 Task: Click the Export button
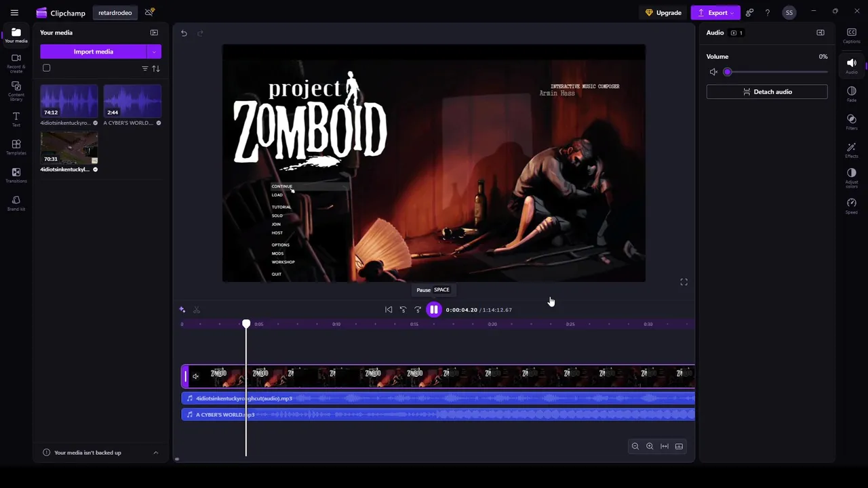point(716,13)
